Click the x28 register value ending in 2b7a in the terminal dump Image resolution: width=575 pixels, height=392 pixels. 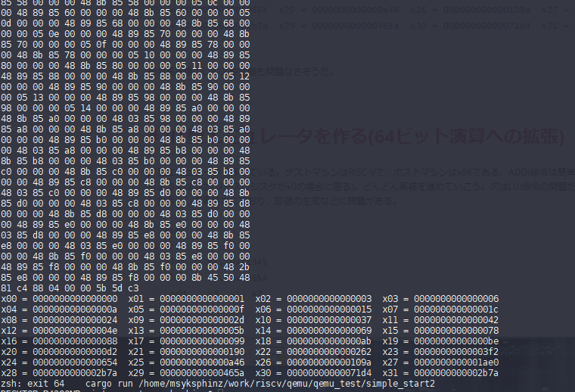(75, 373)
